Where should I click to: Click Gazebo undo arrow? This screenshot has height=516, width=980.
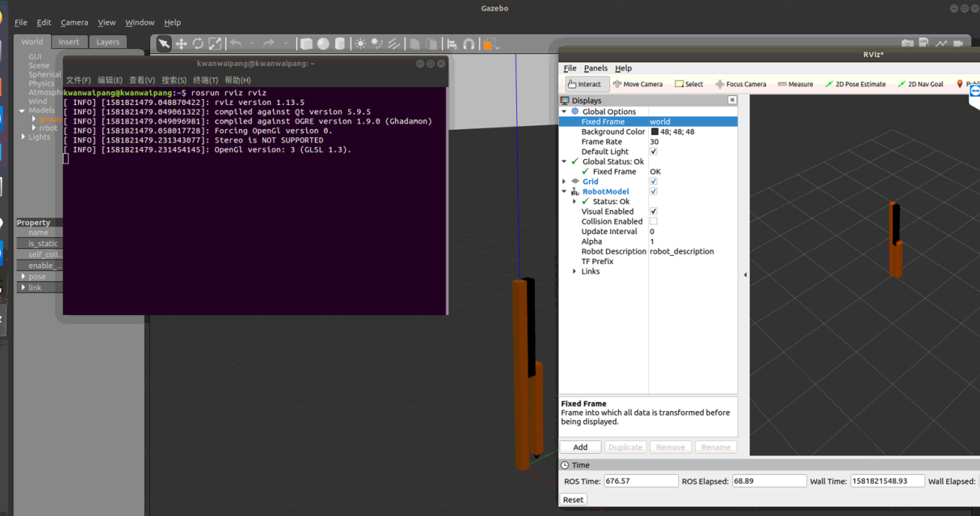click(236, 43)
